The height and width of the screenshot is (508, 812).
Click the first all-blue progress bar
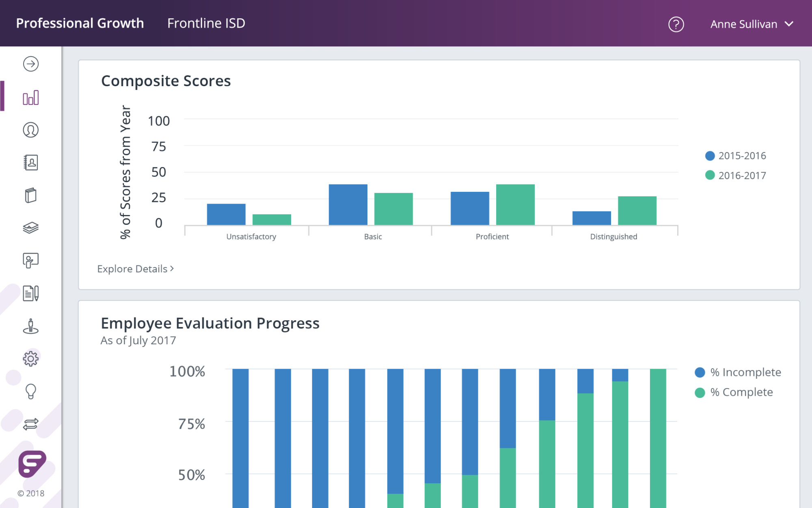click(x=240, y=438)
